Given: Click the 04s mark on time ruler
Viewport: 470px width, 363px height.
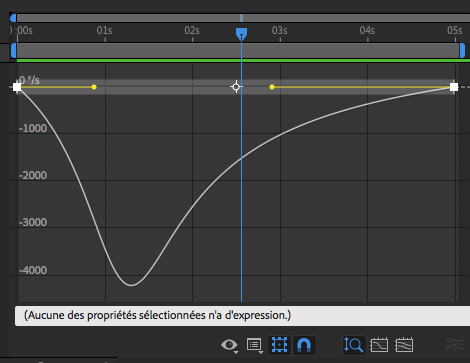Looking at the screenshot, I should pos(367,31).
